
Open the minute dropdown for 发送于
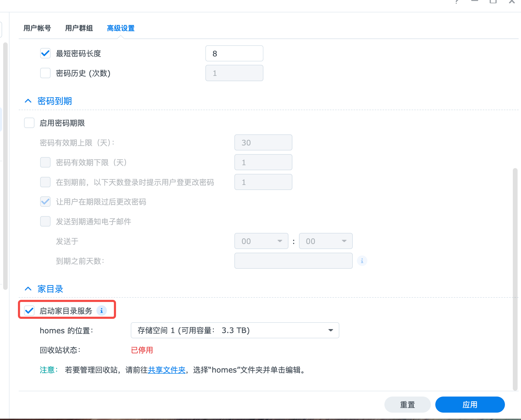point(325,241)
